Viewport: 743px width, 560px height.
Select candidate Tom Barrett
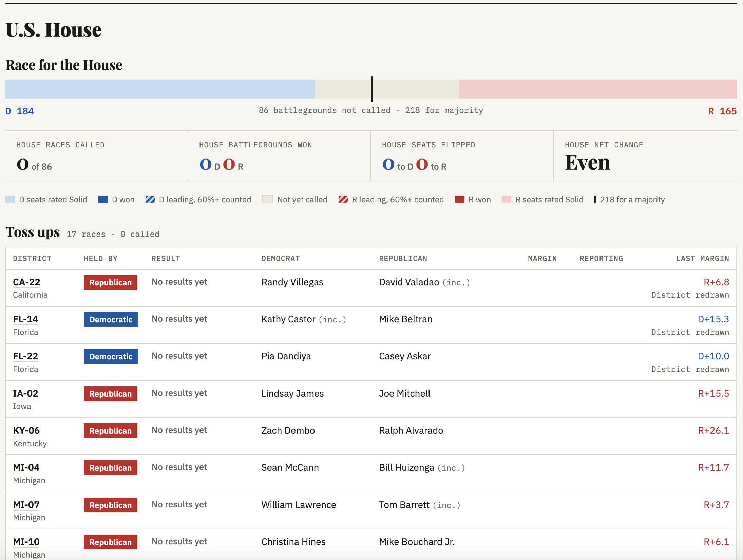point(404,505)
